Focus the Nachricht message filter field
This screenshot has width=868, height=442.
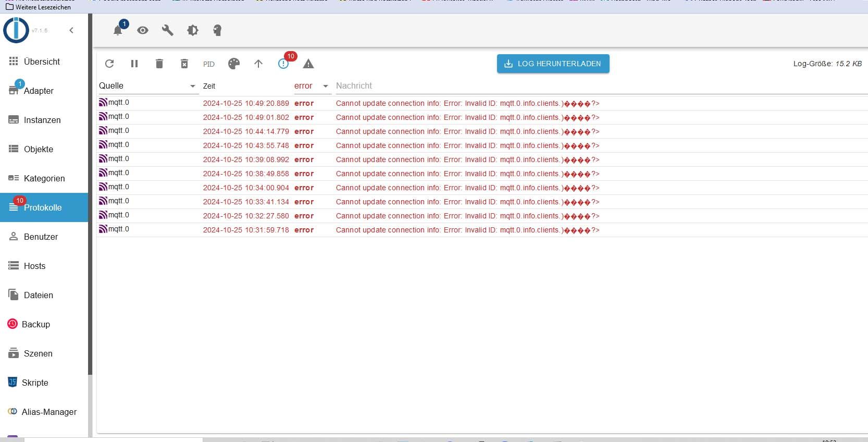(x=602, y=86)
